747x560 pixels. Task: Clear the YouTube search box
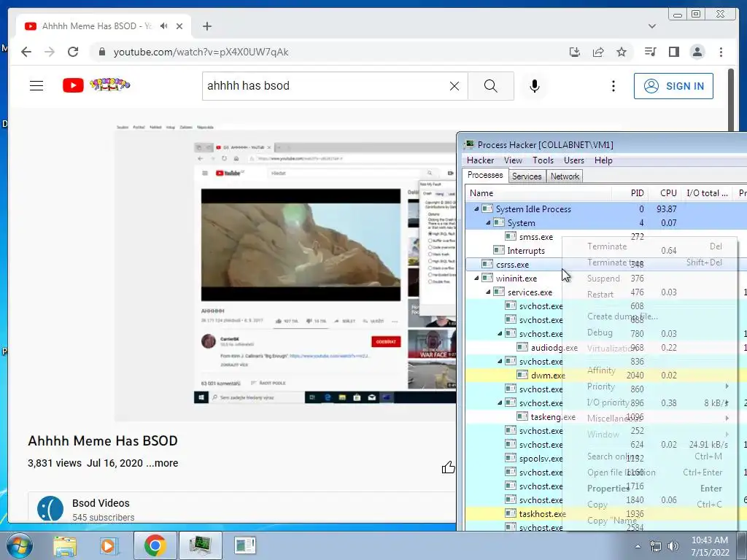(x=454, y=86)
